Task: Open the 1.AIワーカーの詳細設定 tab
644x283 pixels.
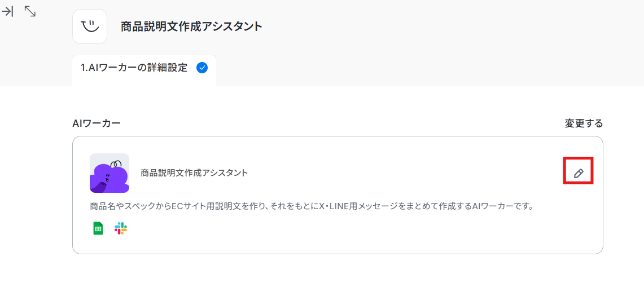Action: pos(134,68)
